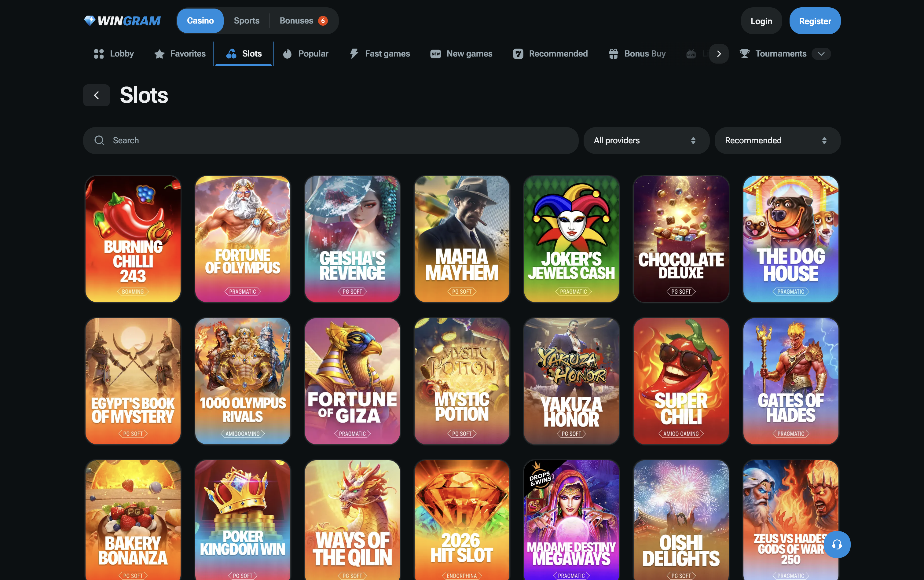Open the Recommended sort dropdown
The image size is (924, 580).
click(x=777, y=140)
